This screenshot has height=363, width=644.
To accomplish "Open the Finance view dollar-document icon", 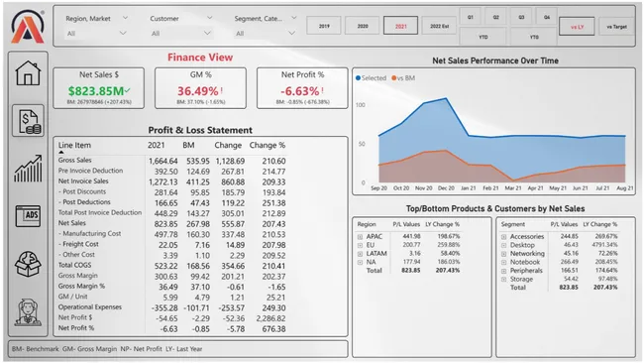I will click(28, 120).
